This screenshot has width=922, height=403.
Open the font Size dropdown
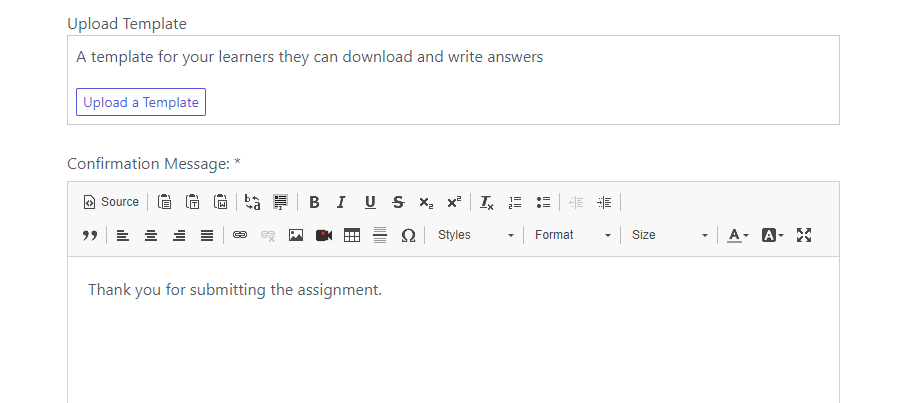[x=669, y=235]
